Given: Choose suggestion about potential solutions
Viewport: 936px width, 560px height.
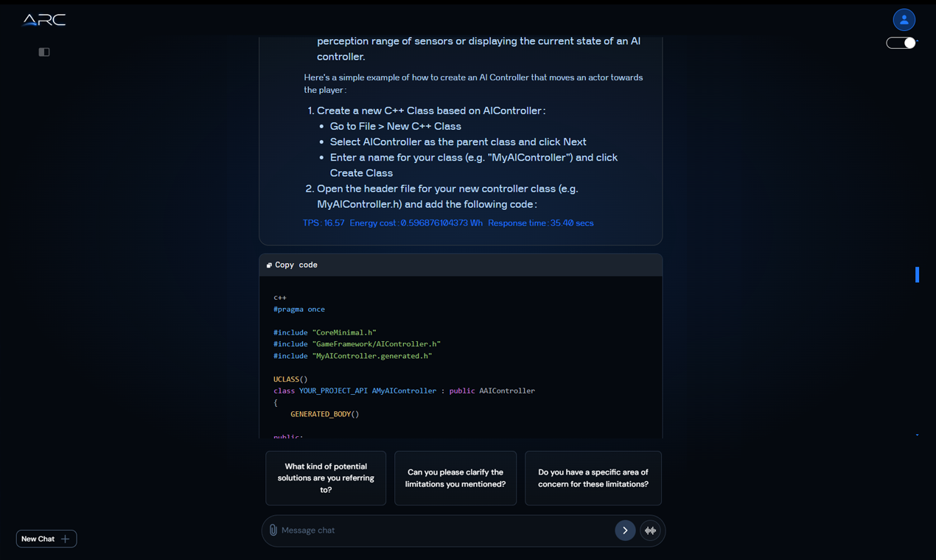Looking at the screenshot, I should 326,478.
